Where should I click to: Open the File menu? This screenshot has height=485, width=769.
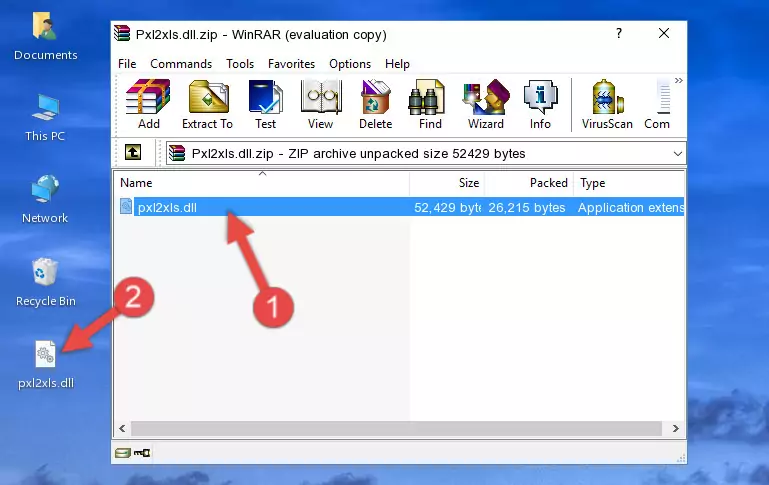pos(127,64)
